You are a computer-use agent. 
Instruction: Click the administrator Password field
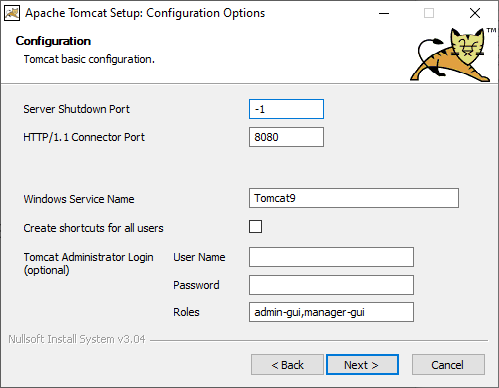tap(331, 285)
